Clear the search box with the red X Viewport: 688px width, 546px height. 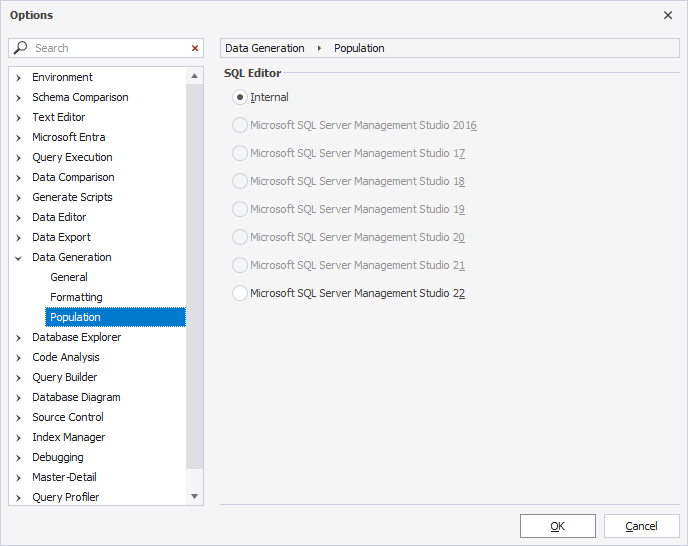(195, 48)
